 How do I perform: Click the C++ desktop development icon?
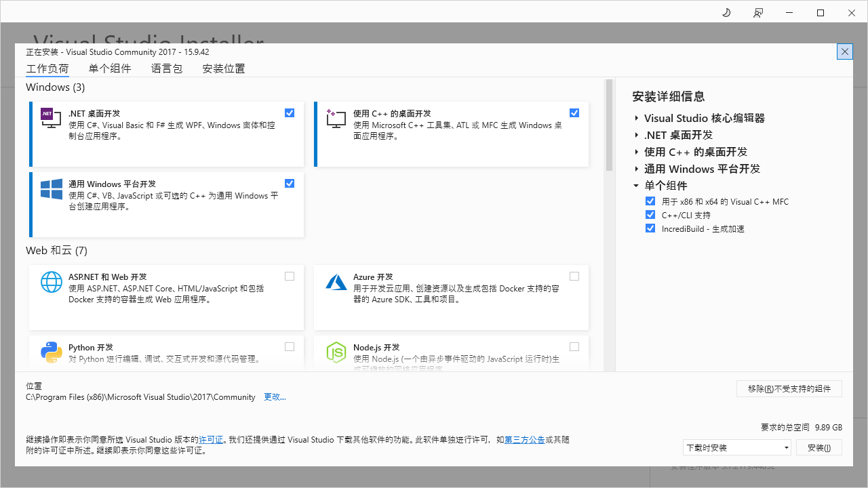pyautogui.click(x=336, y=118)
